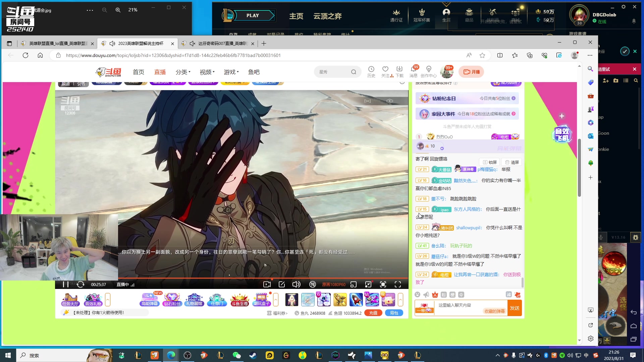The width and height of the screenshot is (644, 362).
Task: Open 收藏的弹幕 saved danmaku
Action: (x=494, y=311)
